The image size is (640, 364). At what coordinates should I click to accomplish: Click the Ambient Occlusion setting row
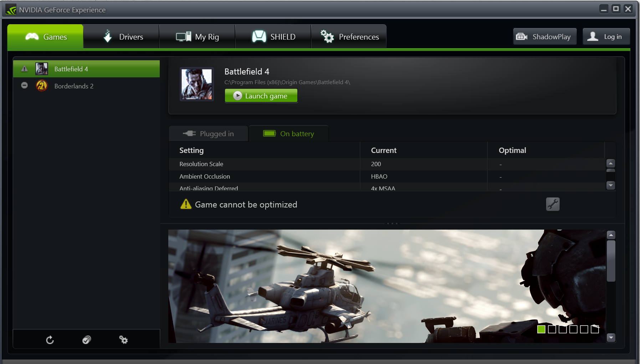(x=387, y=176)
